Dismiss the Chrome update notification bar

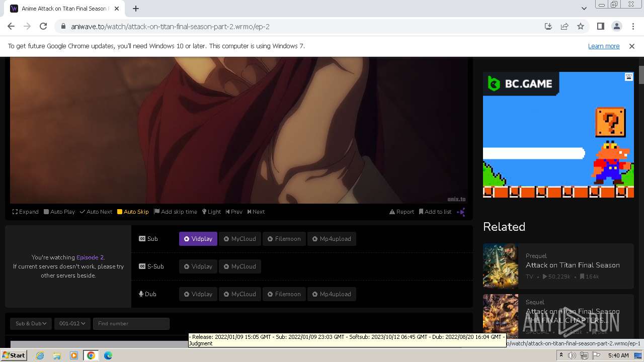click(x=632, y=46)
